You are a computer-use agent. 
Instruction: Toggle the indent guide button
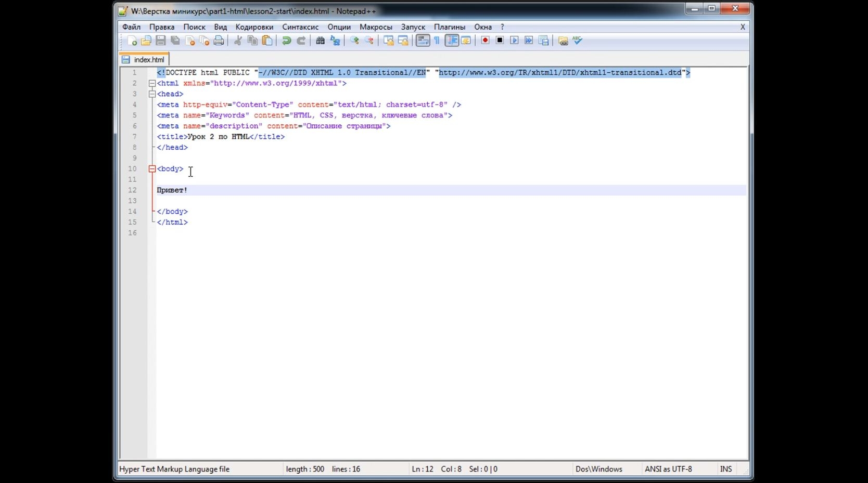point(452,41)
